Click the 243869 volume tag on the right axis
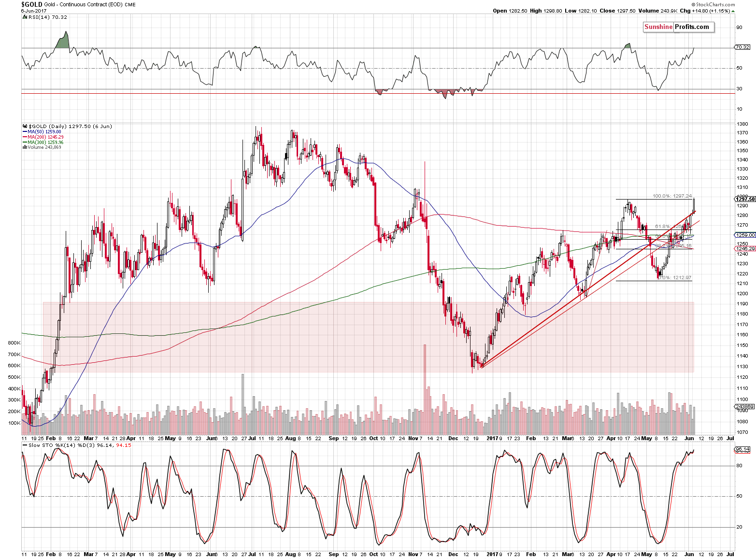 (x=744, y=407)
